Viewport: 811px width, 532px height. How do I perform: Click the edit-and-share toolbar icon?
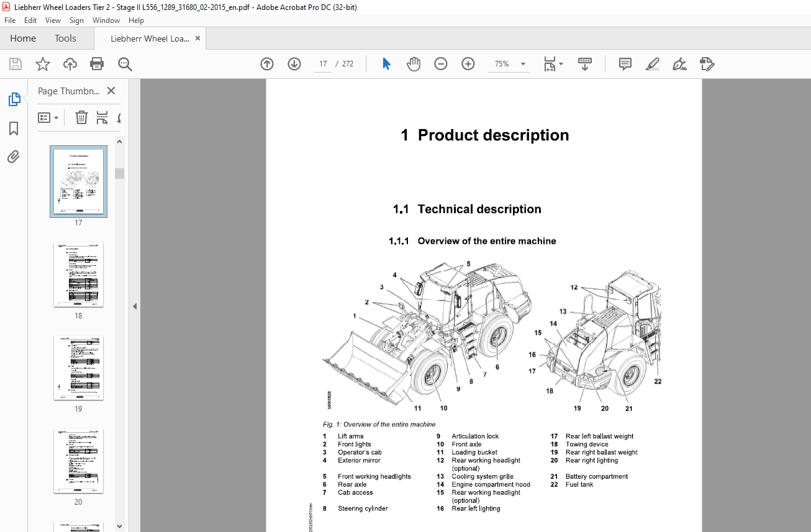(707, 64)
